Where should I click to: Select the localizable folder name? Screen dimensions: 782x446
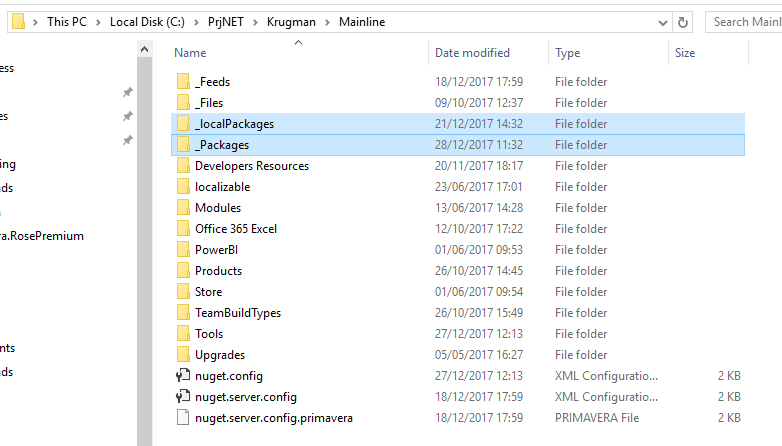point(222,187)
